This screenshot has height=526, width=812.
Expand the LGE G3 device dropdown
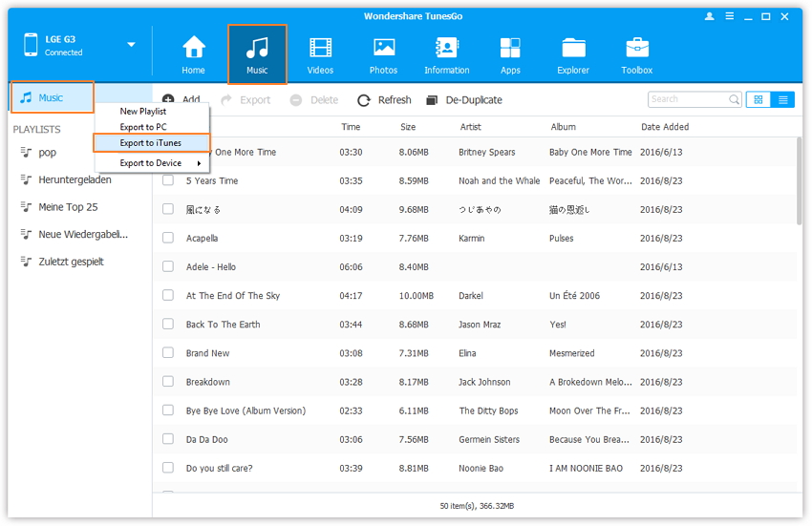click(131, 45)
